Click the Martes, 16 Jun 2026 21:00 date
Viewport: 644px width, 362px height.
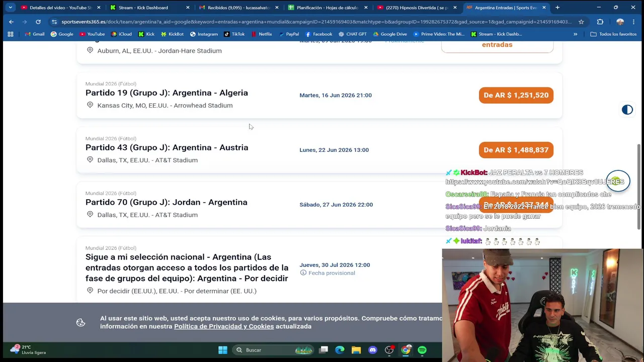pos(336,95)
